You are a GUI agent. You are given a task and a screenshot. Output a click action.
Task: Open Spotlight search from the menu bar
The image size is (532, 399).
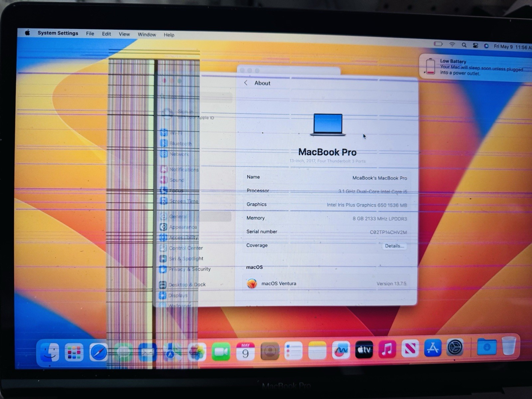click(x=464, y=45)
